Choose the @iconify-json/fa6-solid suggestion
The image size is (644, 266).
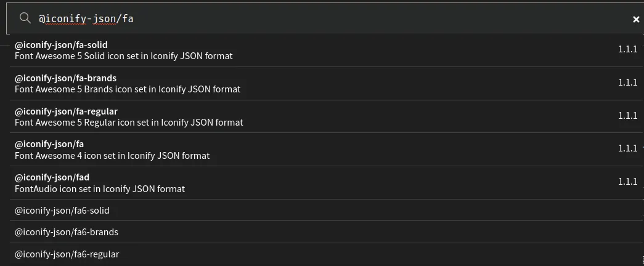tap(62, 211)
